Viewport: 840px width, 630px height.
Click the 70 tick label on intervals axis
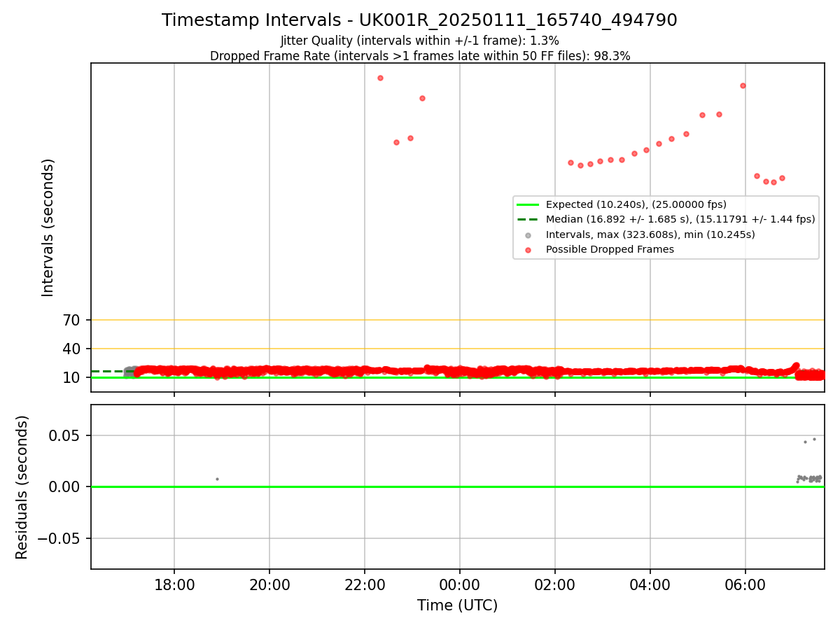tap(72, 321)
